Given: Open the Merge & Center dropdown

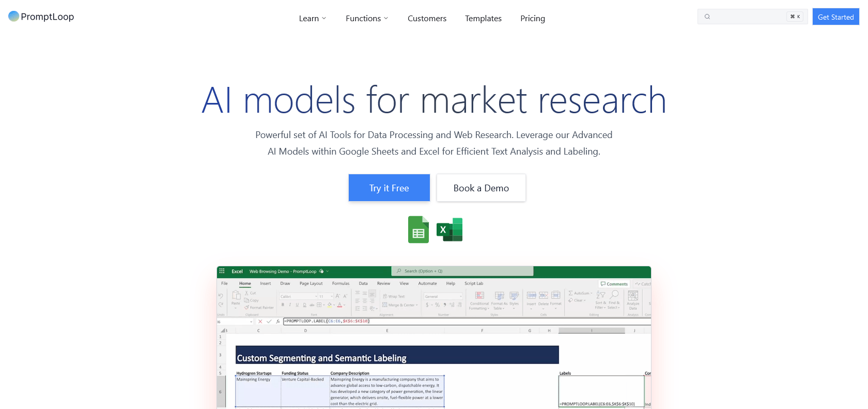Looking at the screenshot, I should 417,305.
